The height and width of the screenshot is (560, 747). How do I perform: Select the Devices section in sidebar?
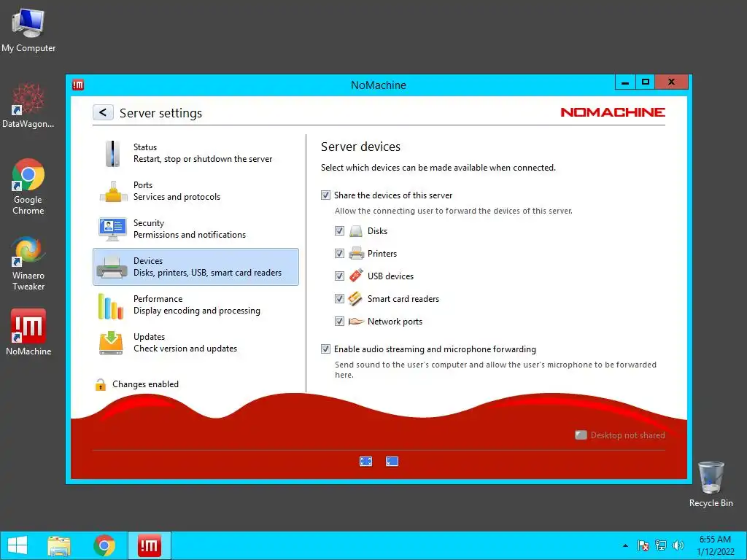pos(196,267)
